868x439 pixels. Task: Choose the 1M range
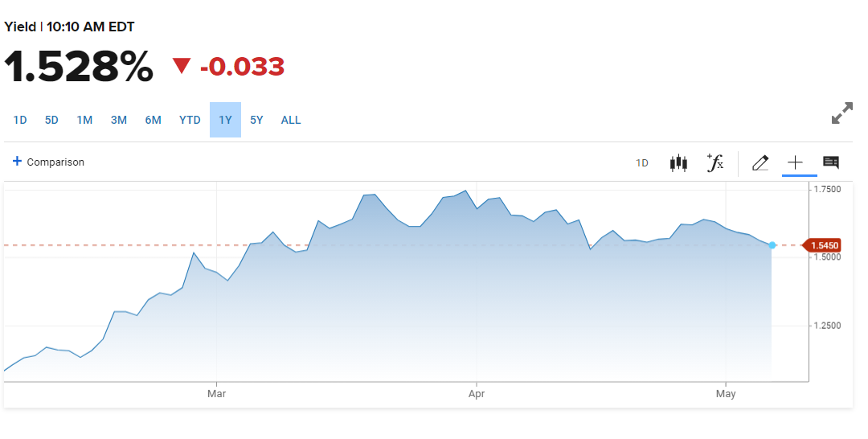point(84,120)
